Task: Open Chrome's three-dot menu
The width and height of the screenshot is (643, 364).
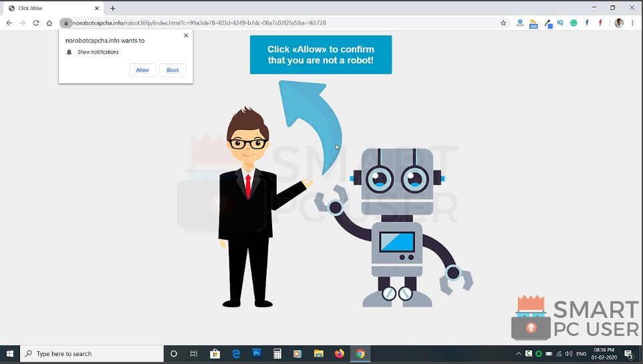Action: [x=632, y=23]
